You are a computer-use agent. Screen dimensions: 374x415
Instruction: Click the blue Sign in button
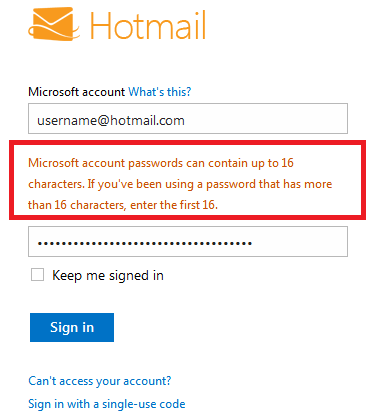(72, 327)
